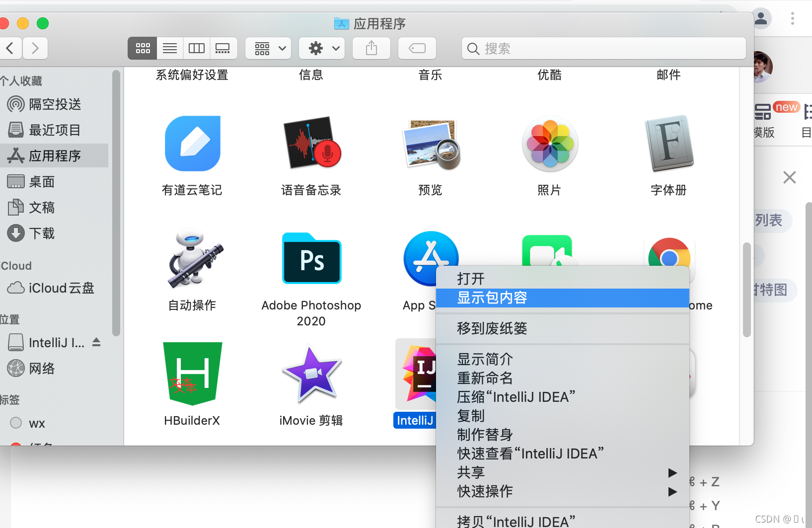Open the browser three-dot menu
812x528 pixels.
click(793, 19)
